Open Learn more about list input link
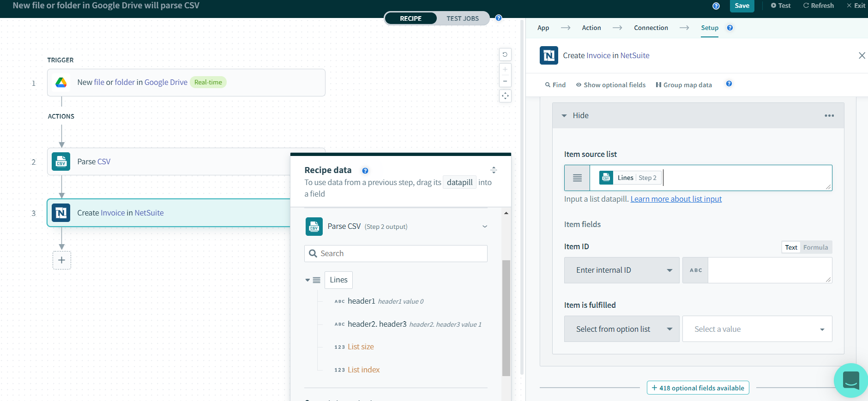 676,199
